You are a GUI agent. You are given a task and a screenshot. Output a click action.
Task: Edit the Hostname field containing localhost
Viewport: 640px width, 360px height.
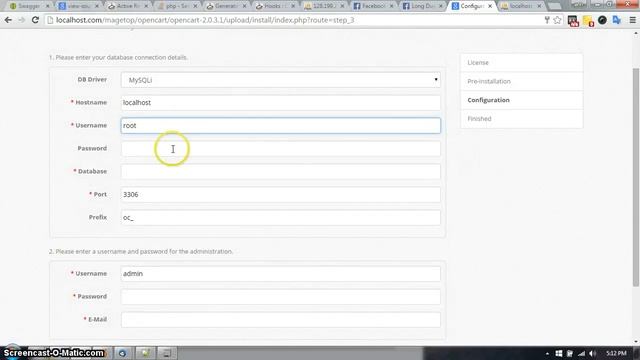(x=280, y=102)
